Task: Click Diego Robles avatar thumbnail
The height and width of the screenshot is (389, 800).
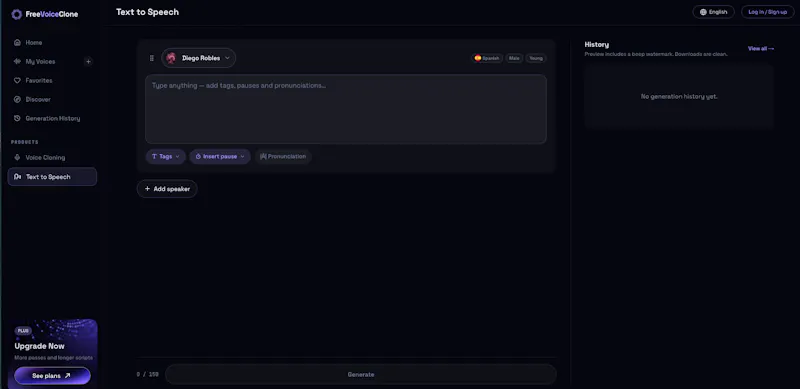Action: point(171,58)
